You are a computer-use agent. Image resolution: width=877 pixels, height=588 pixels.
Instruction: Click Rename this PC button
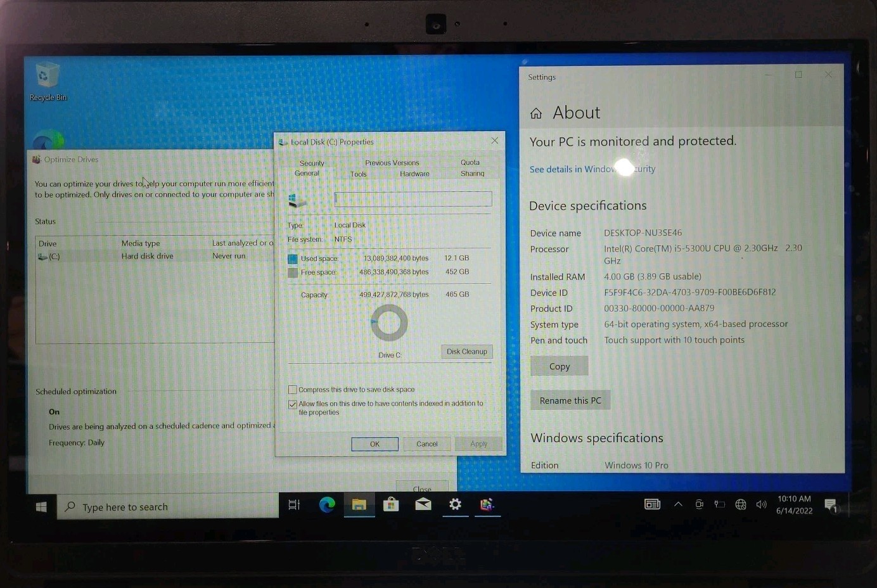click(570, 400)
